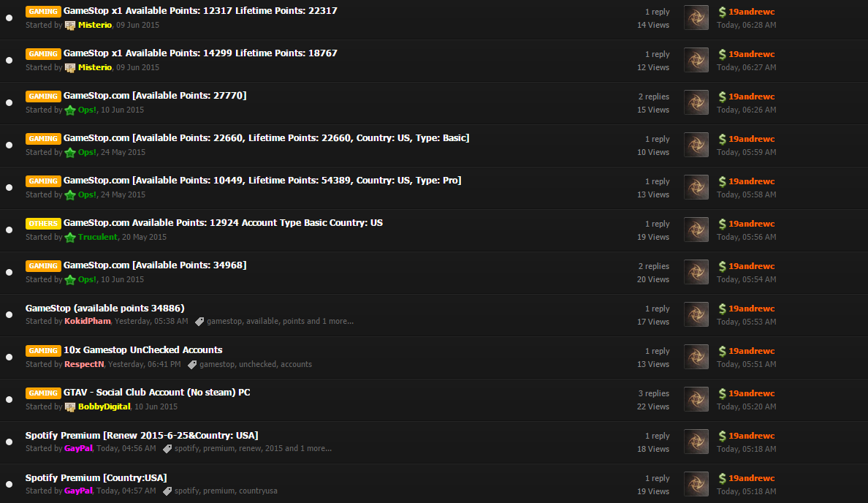Open thread GameStop.com [Available Points: 34968]
The width and height of the screenshot is (868, 503).
[155, 265]
